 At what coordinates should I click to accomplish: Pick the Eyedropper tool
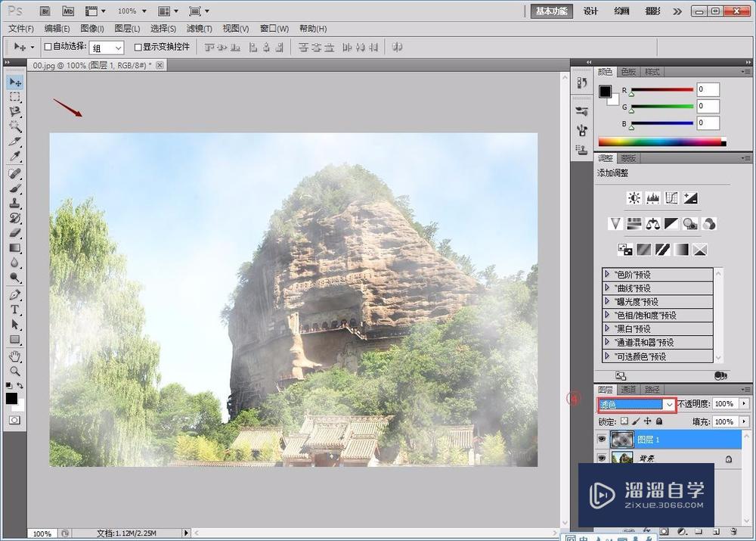tap(14, 157)
